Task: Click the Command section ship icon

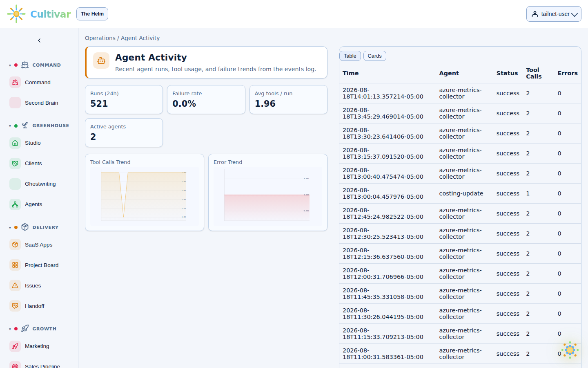Action: (x=25, y=65)
